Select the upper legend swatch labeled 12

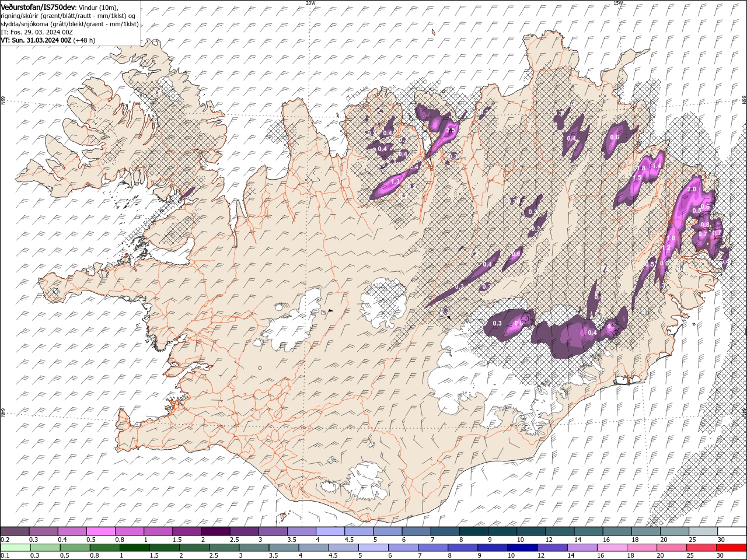(x=558, y=531)
